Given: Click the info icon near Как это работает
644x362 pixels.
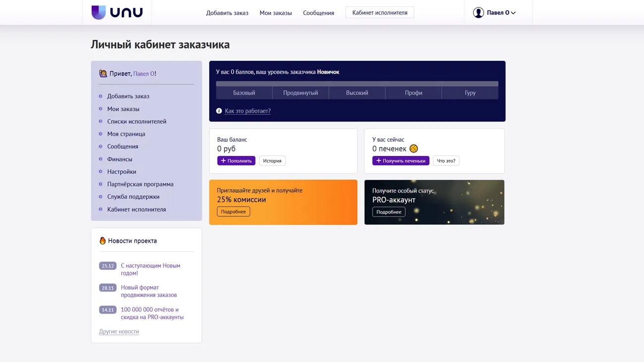Looking at the screenshot, I should click(219, 111).
